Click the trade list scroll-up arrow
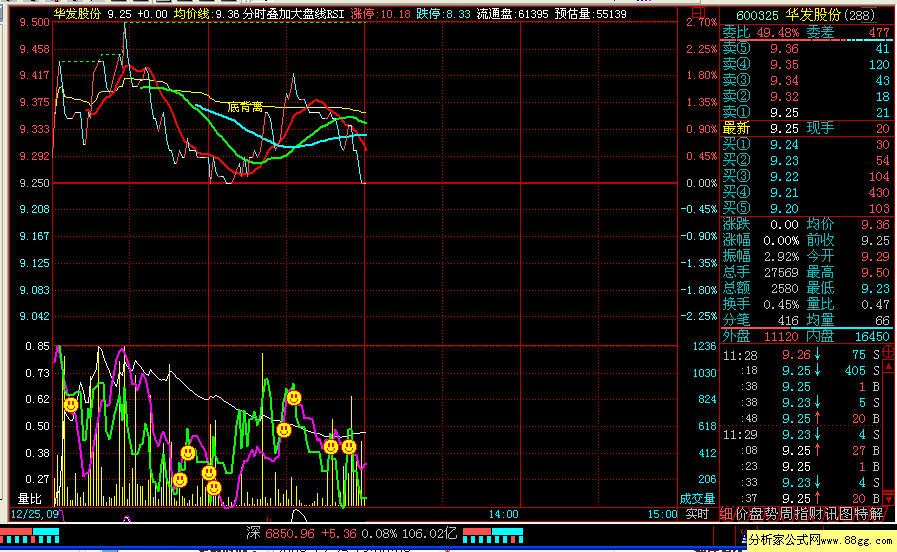The height and width of the screenshot is (552, 897). tap(888, 366)
